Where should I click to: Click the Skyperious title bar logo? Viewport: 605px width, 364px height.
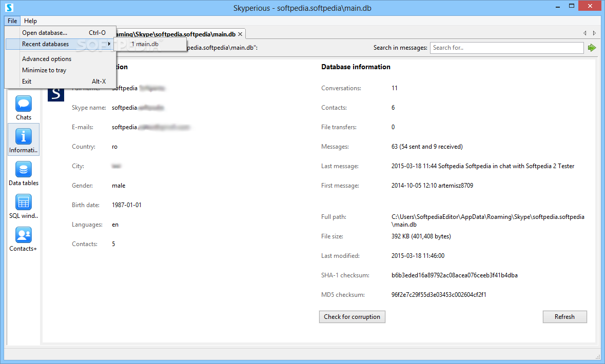(x=9, y=7)
